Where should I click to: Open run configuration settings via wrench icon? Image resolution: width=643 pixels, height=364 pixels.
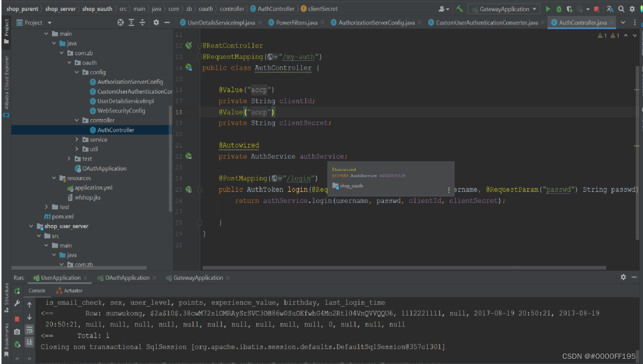point(17,304)
